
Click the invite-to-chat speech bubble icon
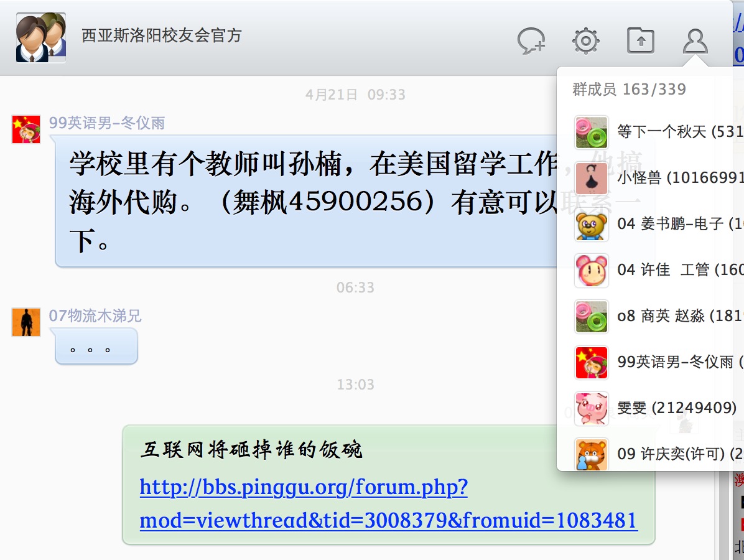531,41
